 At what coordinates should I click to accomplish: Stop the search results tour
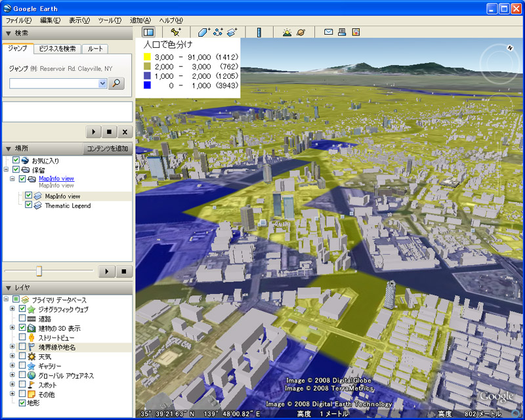109,132
